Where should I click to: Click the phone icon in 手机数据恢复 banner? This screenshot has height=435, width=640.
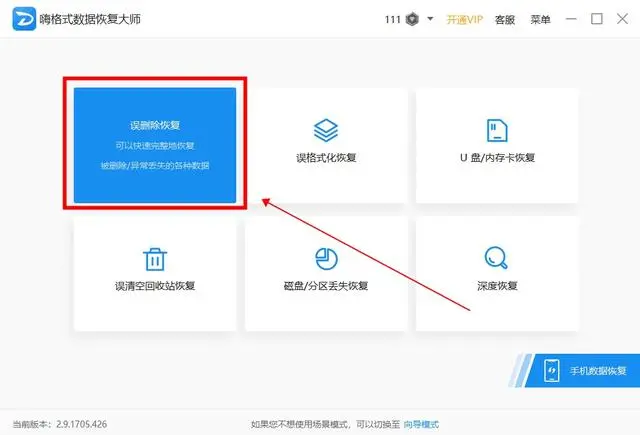click(551, 371)
